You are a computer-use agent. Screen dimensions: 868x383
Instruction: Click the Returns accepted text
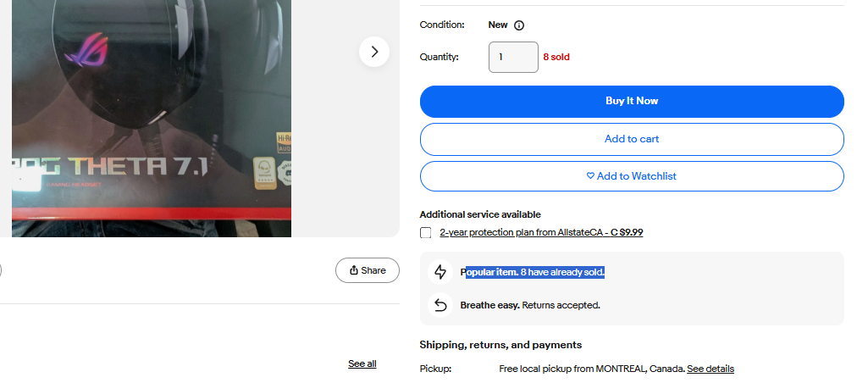pos(561,305)
